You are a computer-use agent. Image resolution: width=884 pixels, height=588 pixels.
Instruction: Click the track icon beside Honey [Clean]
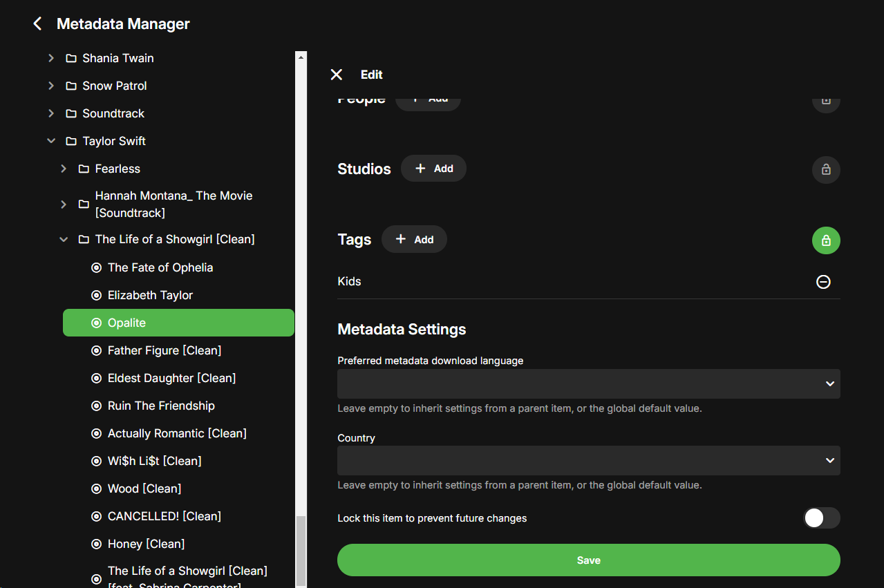click(x=97, y=544)
